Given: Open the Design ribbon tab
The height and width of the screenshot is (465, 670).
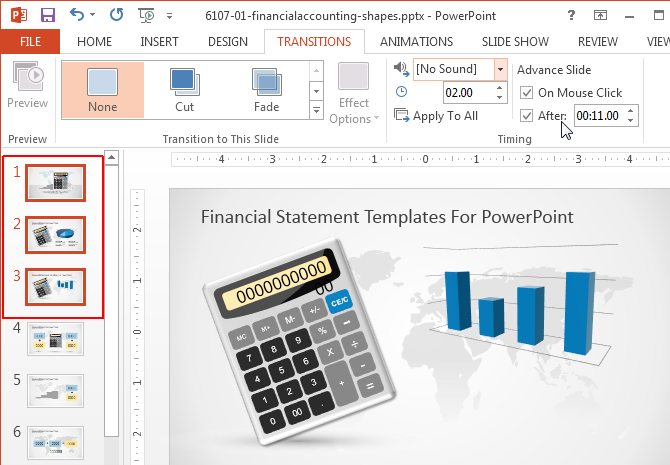Looking at the screenshot, I should 227,41.
